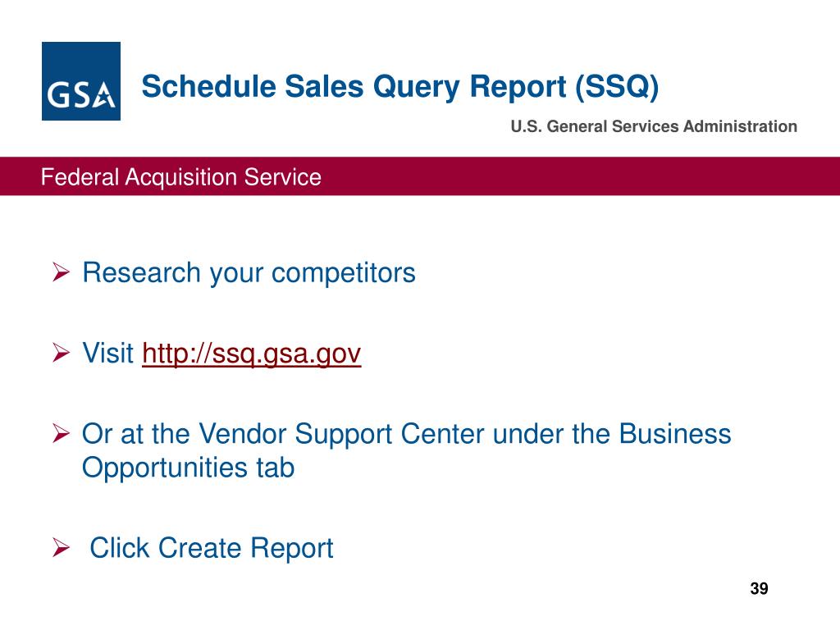Click the word Business ending the third bullet
Image resolution: width=840 pixels, height=630 pixels.
[x=675, y=433]
